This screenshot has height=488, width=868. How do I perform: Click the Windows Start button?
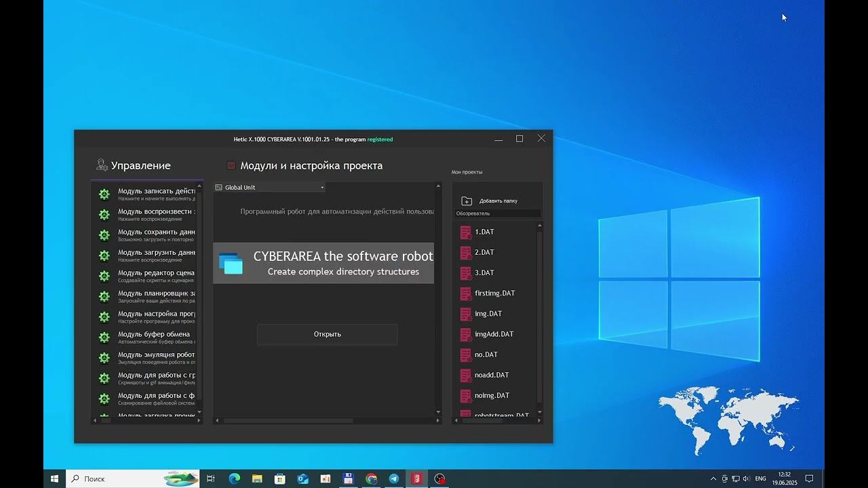click(54, 479)
